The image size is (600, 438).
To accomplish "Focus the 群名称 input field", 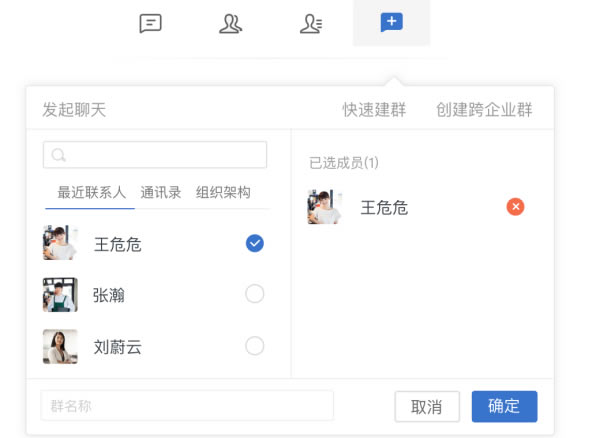I will [187, 406].
